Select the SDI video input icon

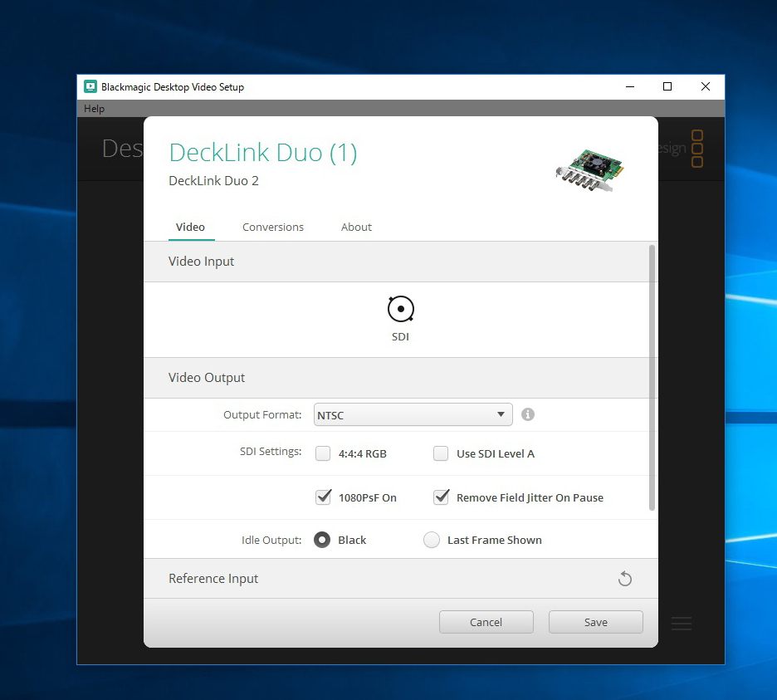pyautogui.click(x=400, y=309)
